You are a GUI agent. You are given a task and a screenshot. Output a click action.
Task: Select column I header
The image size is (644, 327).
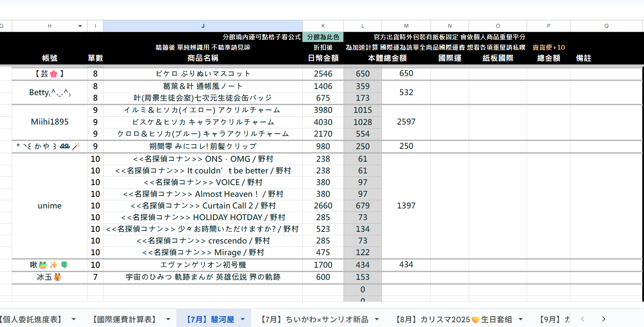tap(95, 26)
